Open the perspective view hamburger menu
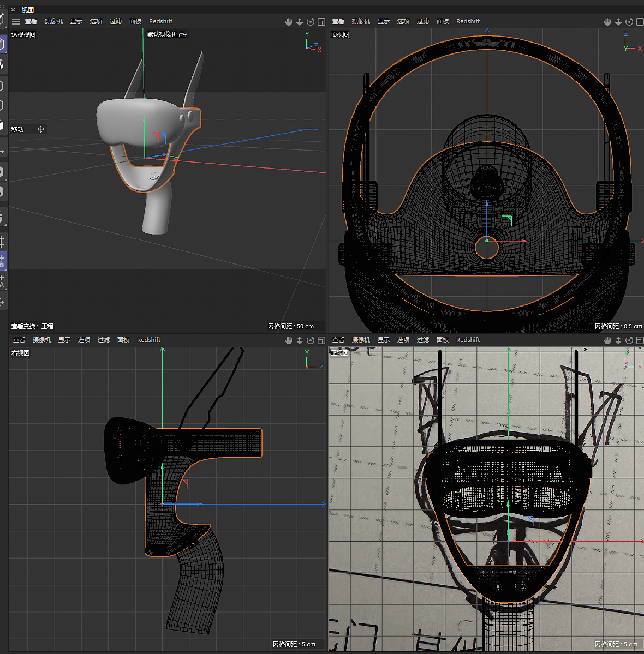This screenshot has width=644, height=654. [x=16, y=22]
